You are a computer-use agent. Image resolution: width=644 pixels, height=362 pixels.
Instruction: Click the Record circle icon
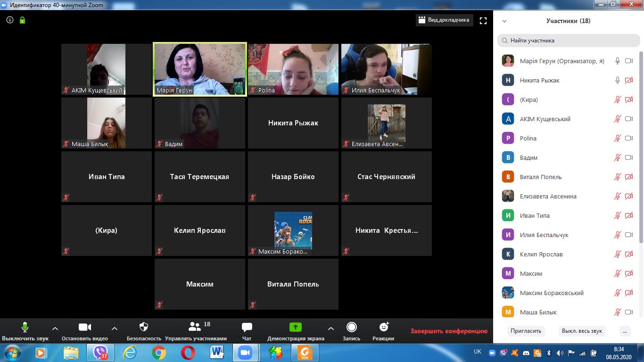pyautogui.click(x=351, y=327)
